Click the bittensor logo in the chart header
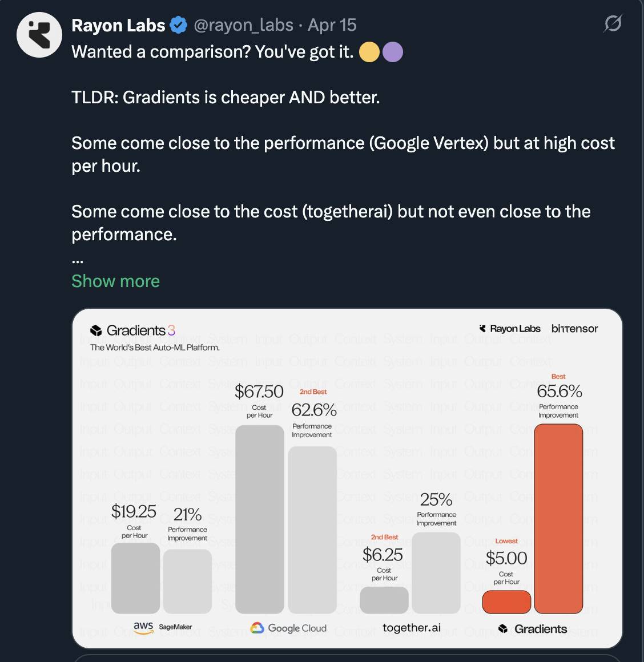644x662 pixels. (575, 329)
